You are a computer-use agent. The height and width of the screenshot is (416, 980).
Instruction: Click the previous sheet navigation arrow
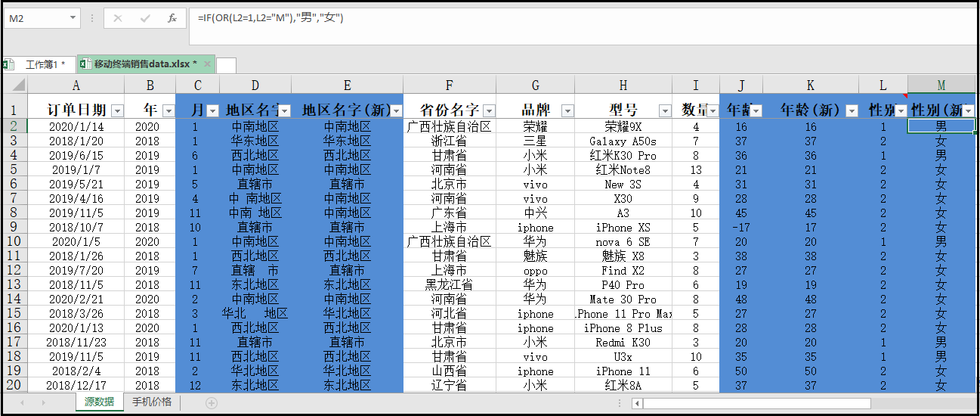22,403
